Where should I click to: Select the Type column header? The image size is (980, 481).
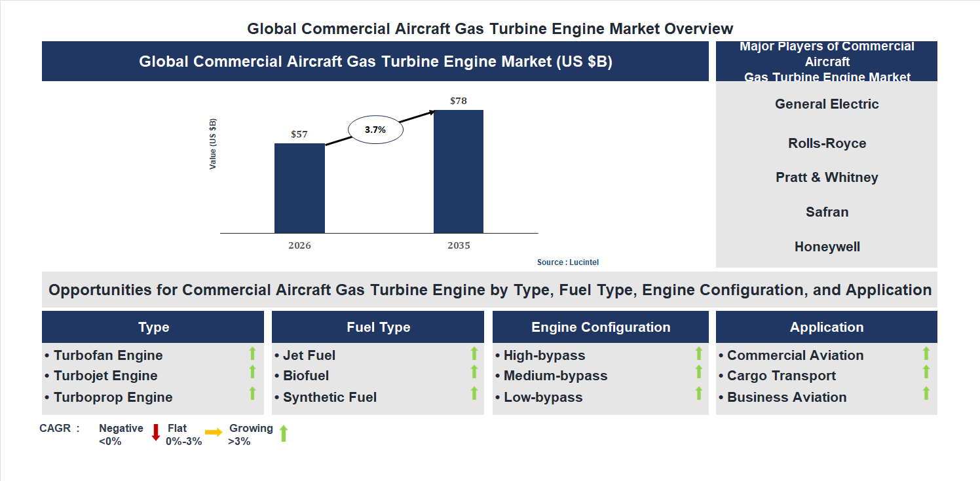[x=153, y=327]
